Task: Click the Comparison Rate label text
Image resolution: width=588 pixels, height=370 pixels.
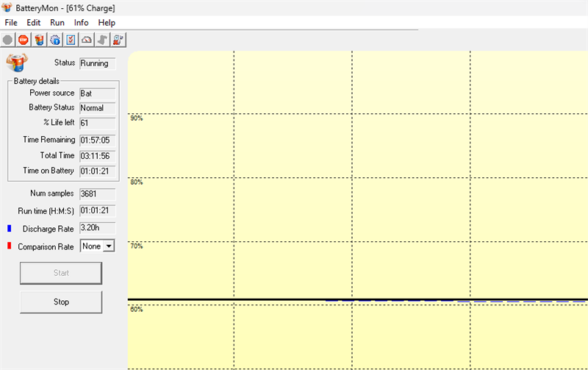Action: (x=46, y=247)
